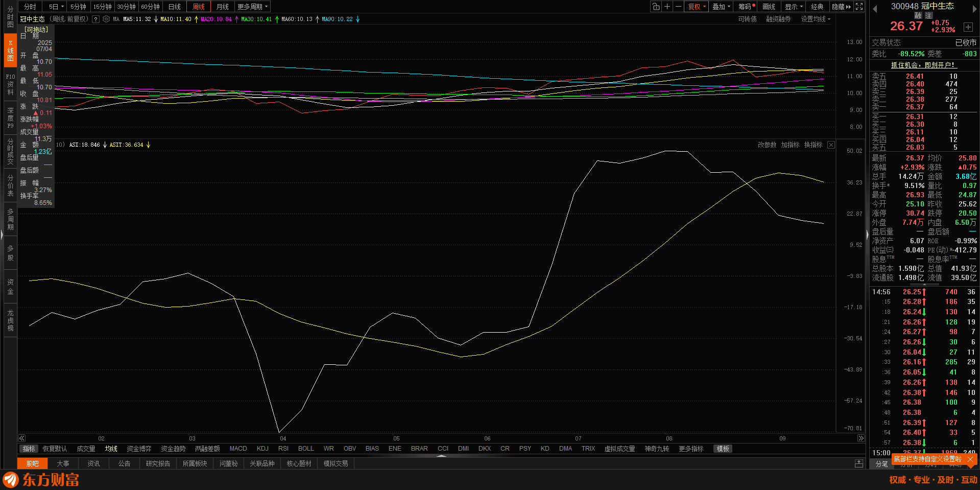
Task: Open the 复权 dropdown
Action: click(x=697, y=7)
